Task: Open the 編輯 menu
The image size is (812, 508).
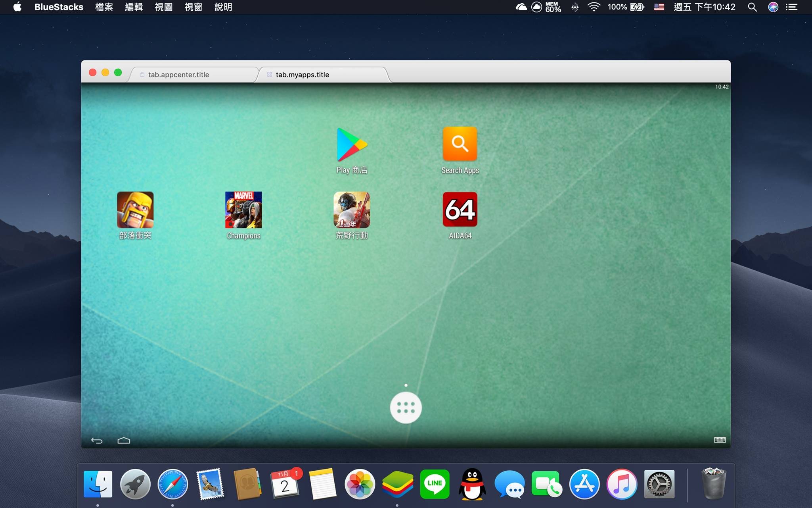Action: point(134,7)
